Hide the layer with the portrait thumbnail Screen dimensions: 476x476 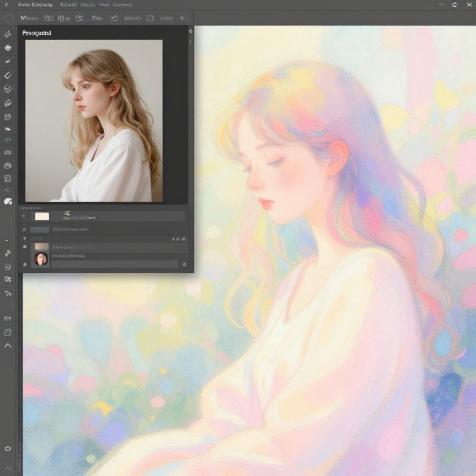pyautogui.click(x=25, y=247)
